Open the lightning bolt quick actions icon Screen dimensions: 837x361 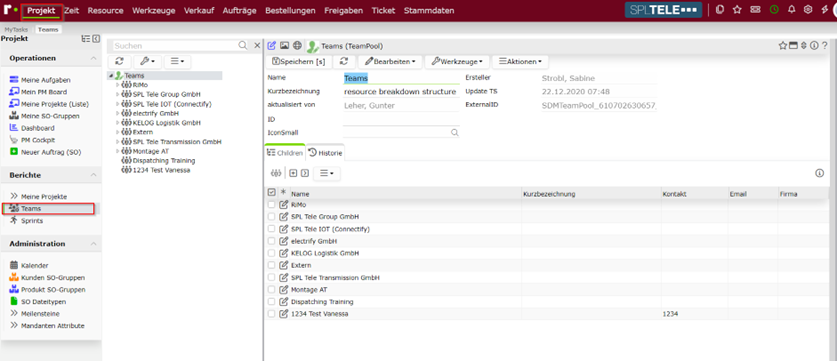825,9
